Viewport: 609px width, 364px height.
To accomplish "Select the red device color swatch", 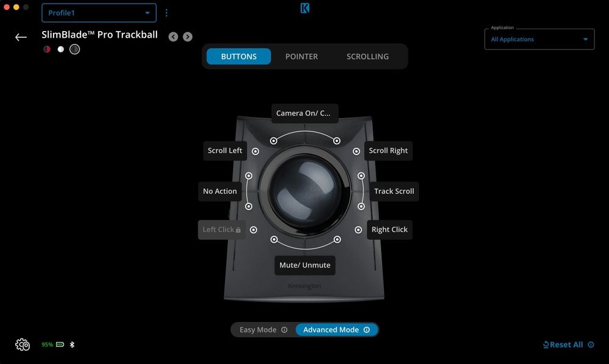I will (47, 49).
